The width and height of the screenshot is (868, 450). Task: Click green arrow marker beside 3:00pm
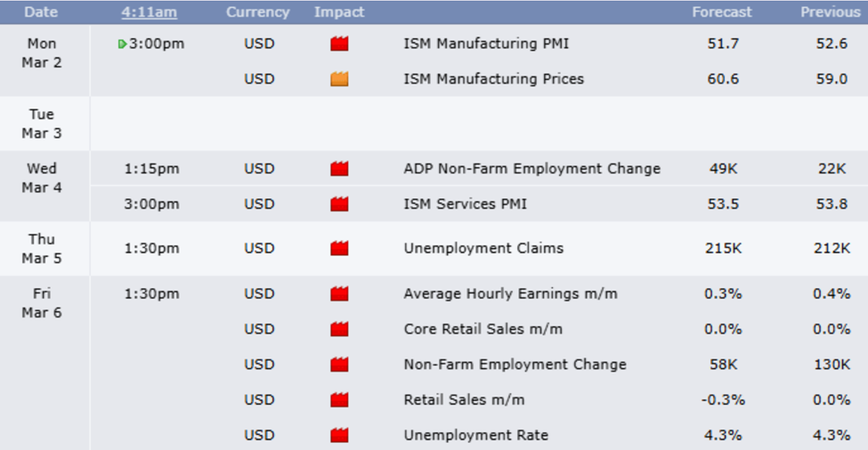pos(122,44)
